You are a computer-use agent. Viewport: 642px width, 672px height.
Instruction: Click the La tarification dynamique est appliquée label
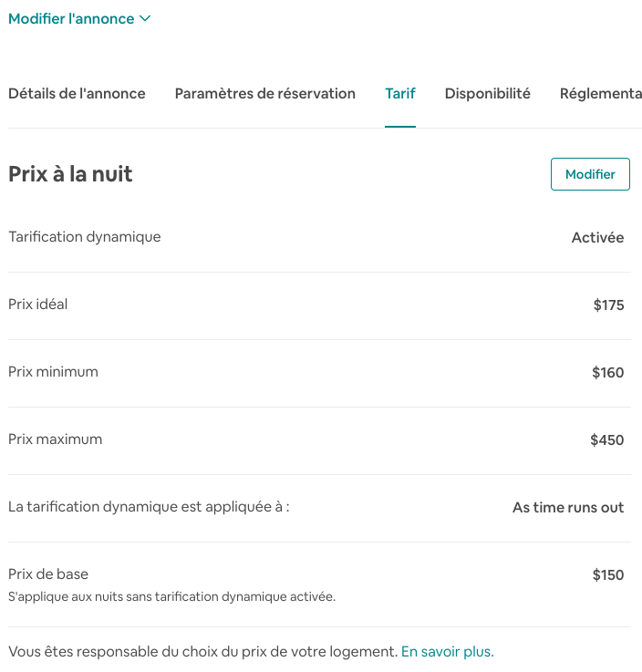tap(149, 507)
